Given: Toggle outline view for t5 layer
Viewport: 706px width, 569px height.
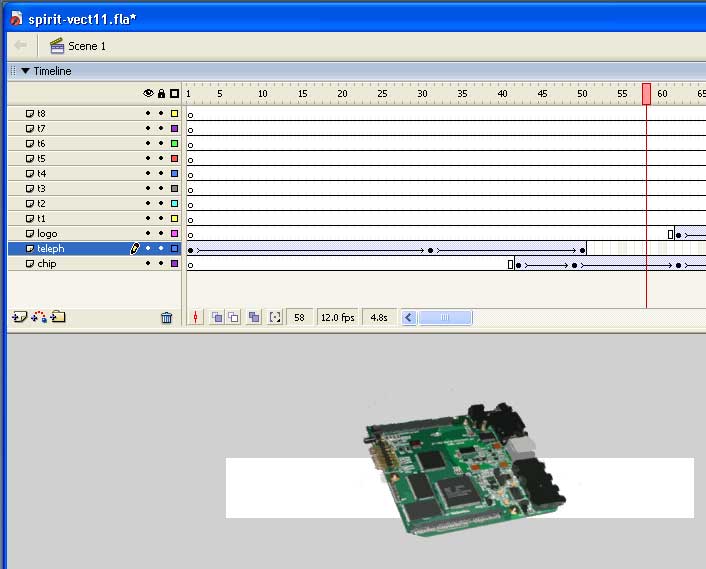Looking at the screenshot, I should click(x=174, y=159).
